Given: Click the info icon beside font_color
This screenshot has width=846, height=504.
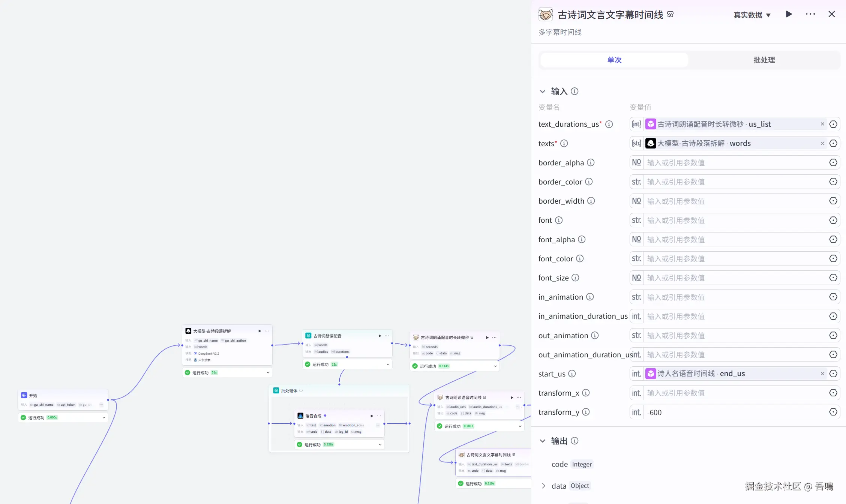Looking at the screenshot, I should (x=580, y=258).
